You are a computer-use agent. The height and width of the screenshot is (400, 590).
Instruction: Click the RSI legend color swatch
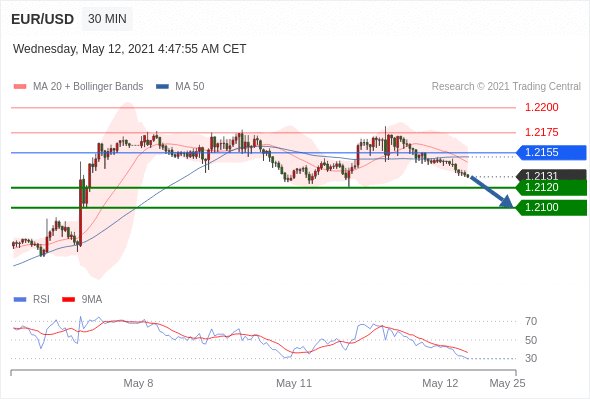tap(20, 300)
